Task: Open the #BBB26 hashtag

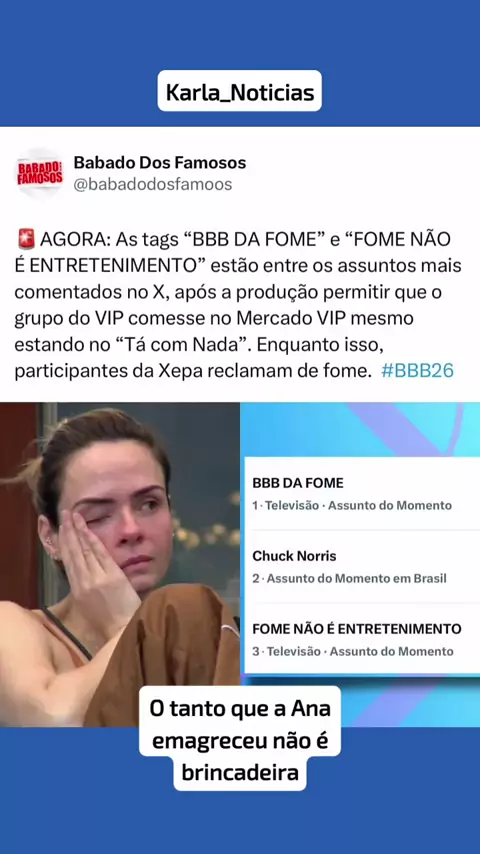Action: coord(417,371)
